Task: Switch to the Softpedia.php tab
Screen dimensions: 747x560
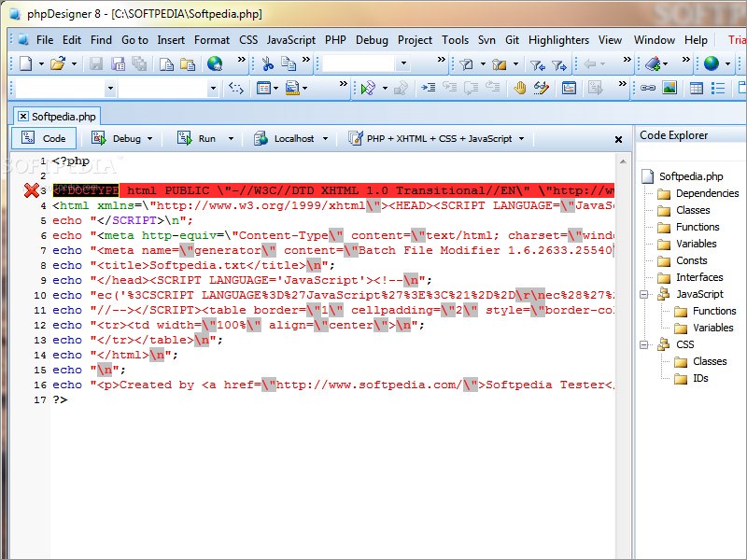Action: [x=56, y=117]
